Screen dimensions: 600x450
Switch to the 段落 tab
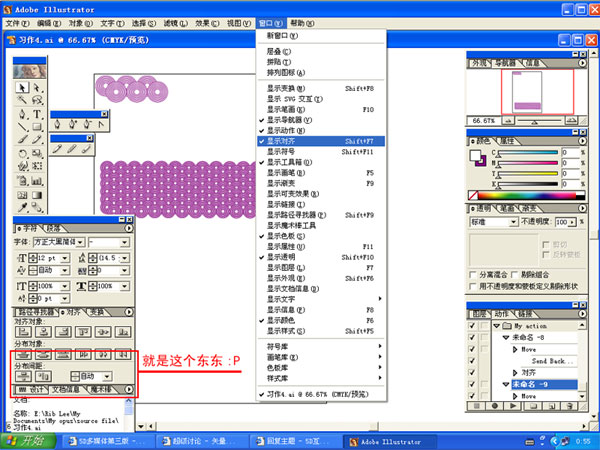point(53,228)
